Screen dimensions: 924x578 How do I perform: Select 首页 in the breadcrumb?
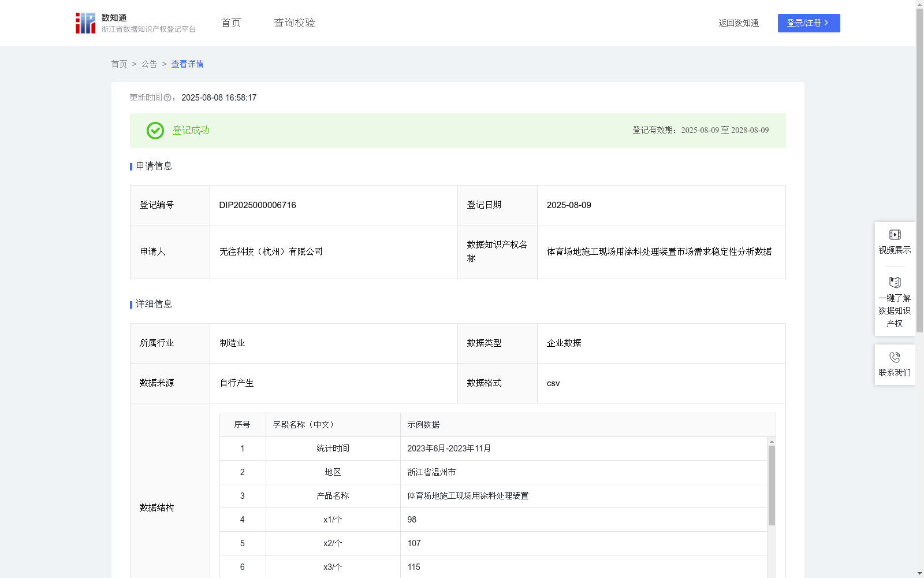(119, 64)
